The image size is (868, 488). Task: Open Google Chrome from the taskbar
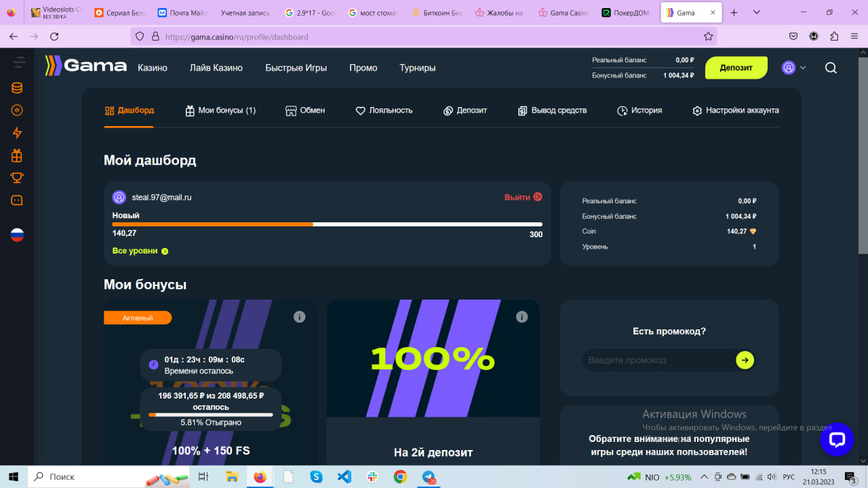[x=400, y=476]
